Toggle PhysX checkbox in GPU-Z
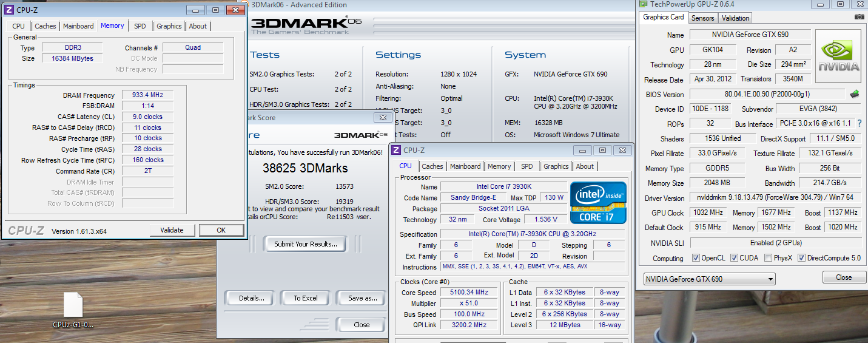The image size is (868, 343). pyautogui.click(x=769, y=258)
